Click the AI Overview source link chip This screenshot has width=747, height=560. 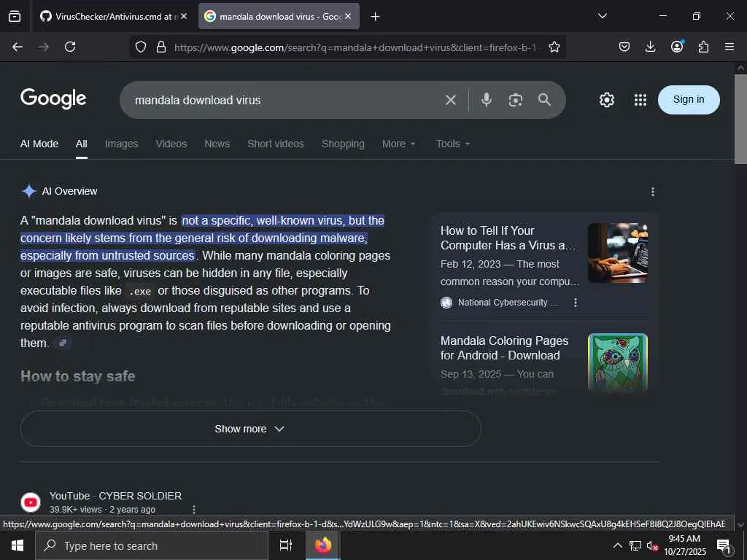[x=63, y=343]
